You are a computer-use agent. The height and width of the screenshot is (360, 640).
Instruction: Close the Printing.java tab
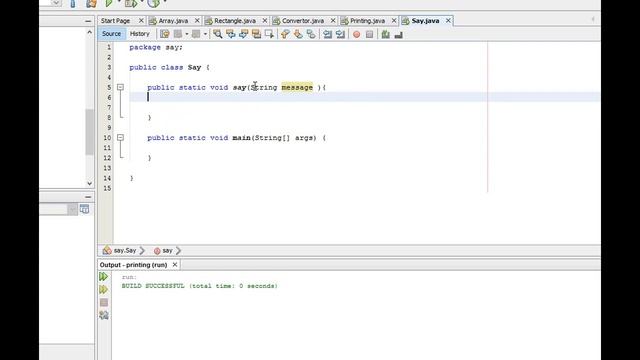tap(394, 21)
